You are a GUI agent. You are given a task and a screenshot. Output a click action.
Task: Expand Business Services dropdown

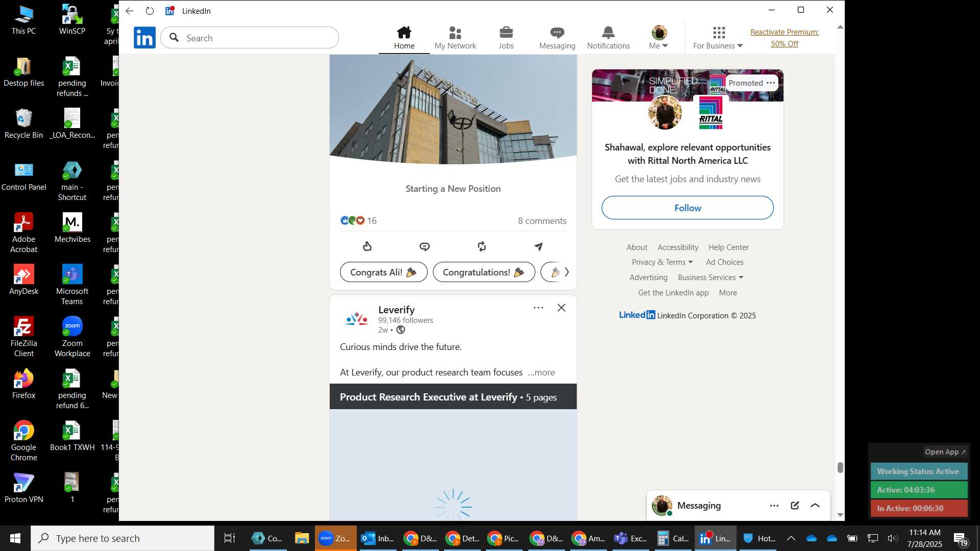tap(710, 278)
